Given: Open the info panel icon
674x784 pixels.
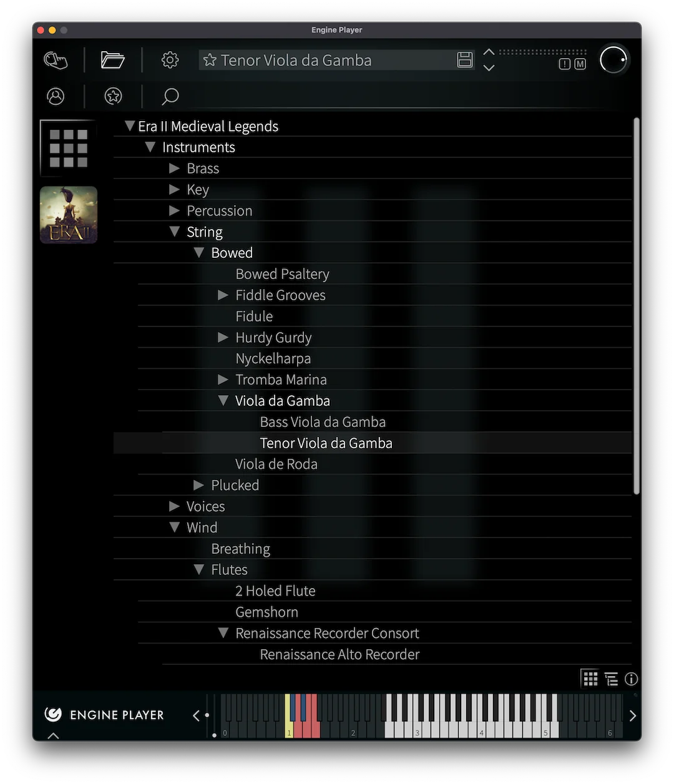Looking at the screenshot, I should tap(632, 679).
